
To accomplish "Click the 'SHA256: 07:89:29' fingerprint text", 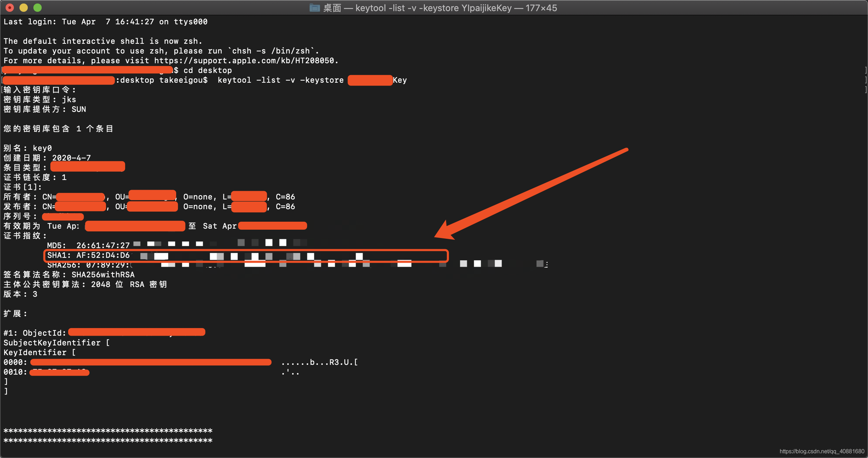I will pos(88,265).
